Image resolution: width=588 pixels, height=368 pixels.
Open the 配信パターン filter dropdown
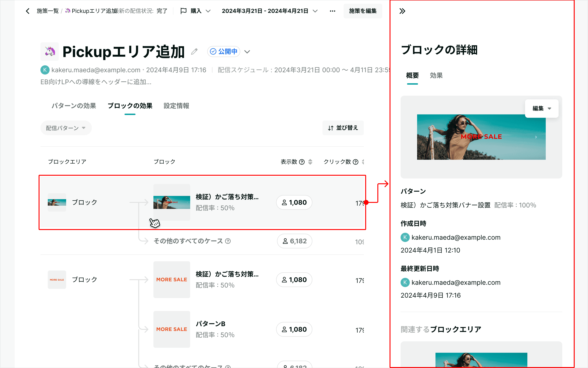[x=66, y=128]
